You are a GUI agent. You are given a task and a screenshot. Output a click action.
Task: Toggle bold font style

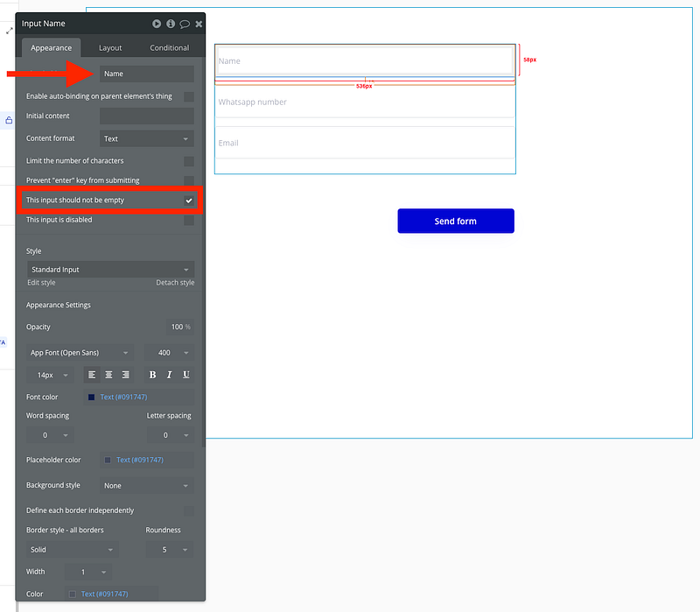click(x=152, y=375)
